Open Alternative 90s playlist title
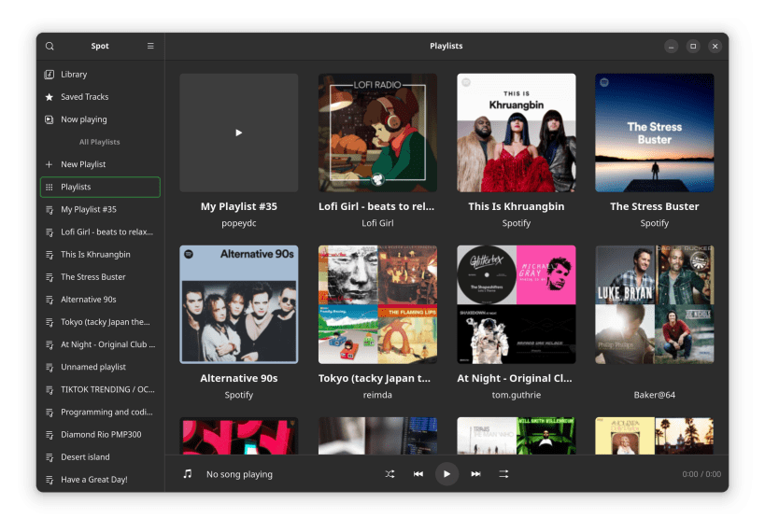765x532 pixels. tap(238, 378)
